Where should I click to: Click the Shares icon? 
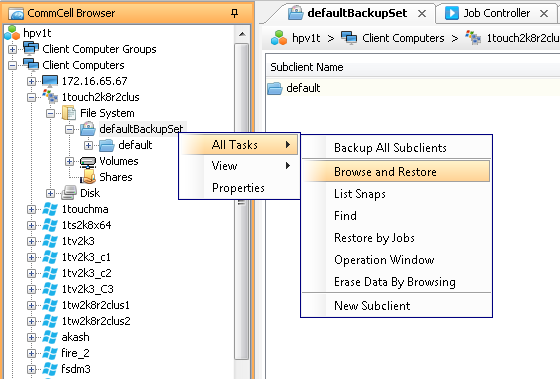point(88,177)
